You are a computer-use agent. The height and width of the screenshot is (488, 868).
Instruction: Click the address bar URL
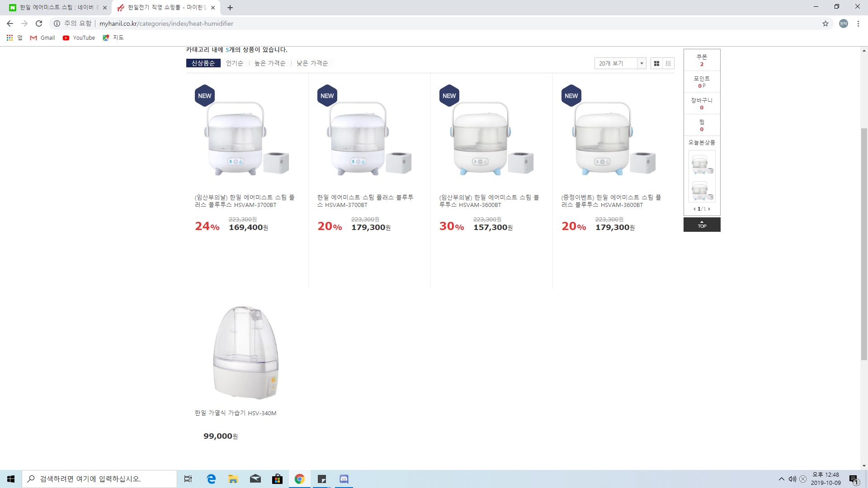[x=166, y=23]
